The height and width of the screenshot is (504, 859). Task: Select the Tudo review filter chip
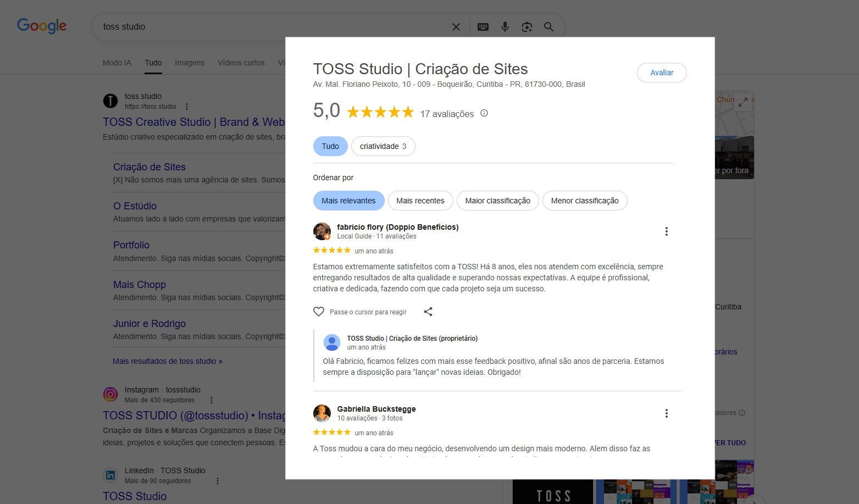pyautogui.click(x=330, y=146)
